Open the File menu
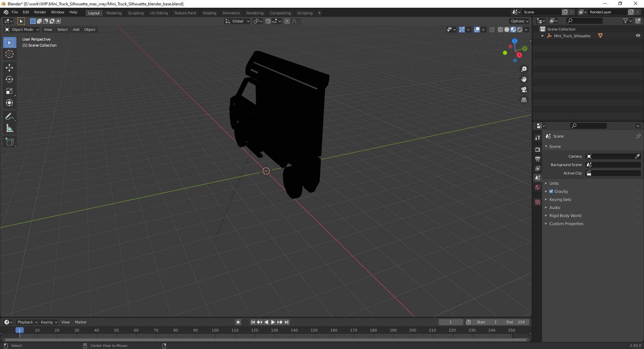Viewport: 644px width, 349px height. click(15, 12)
